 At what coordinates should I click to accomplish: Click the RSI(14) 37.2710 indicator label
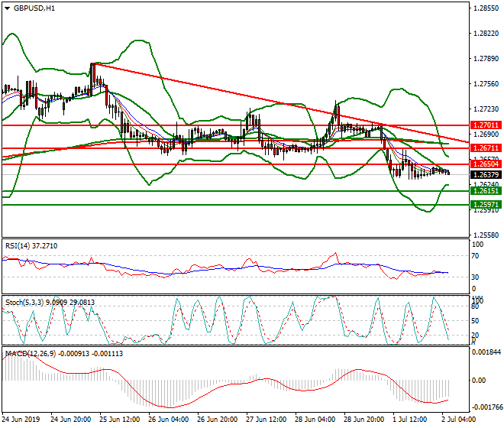31,246
